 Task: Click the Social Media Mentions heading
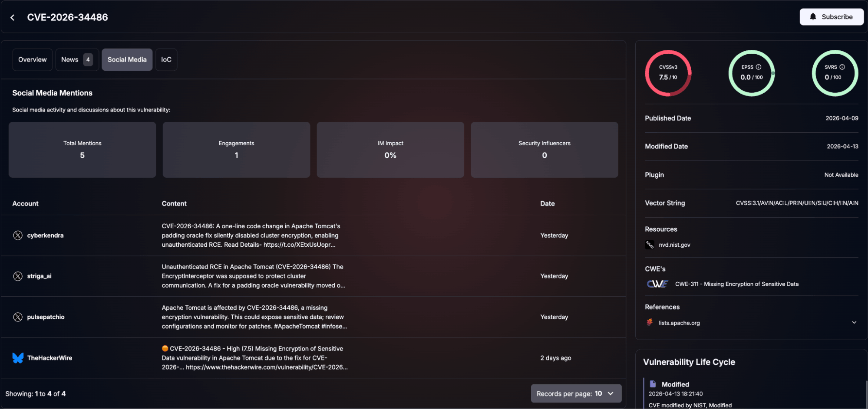(52, 93)
